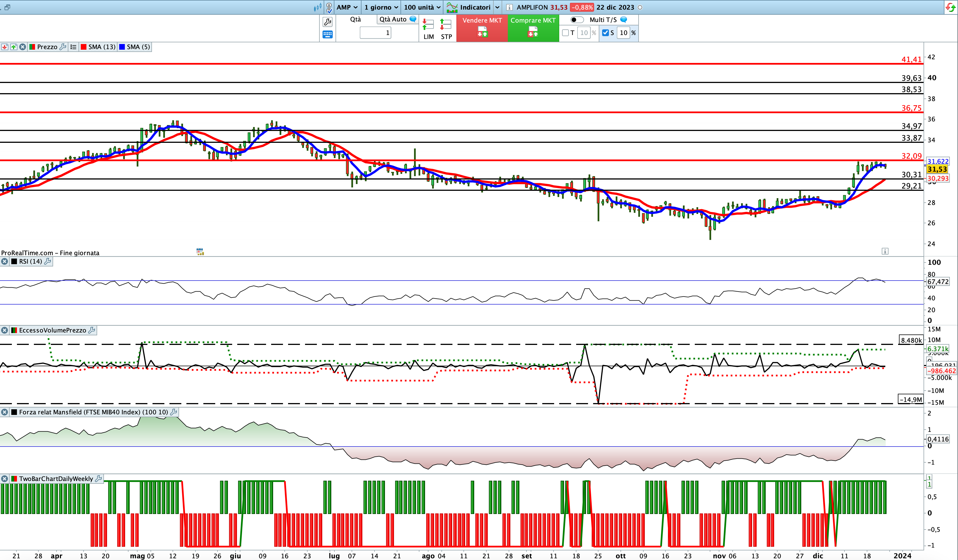The height and width of the screenshot is (560, 958).
Task: Click the Multi T/S help bubble icon
Action: (623, 19)
